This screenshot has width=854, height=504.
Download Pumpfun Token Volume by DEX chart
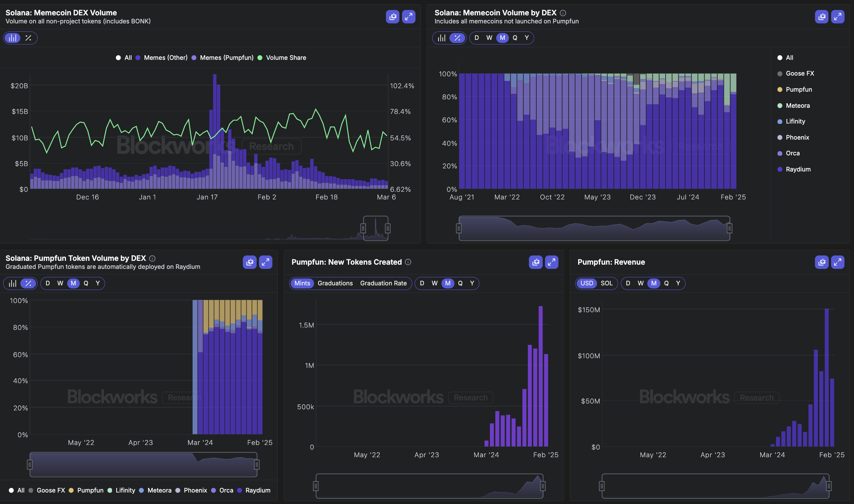(x=250, y=262)
